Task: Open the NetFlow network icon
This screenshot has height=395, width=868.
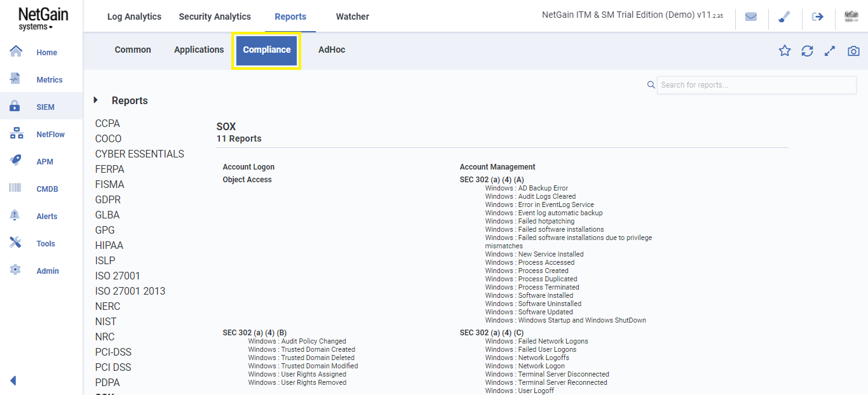Action: click(x=16, y=133)
